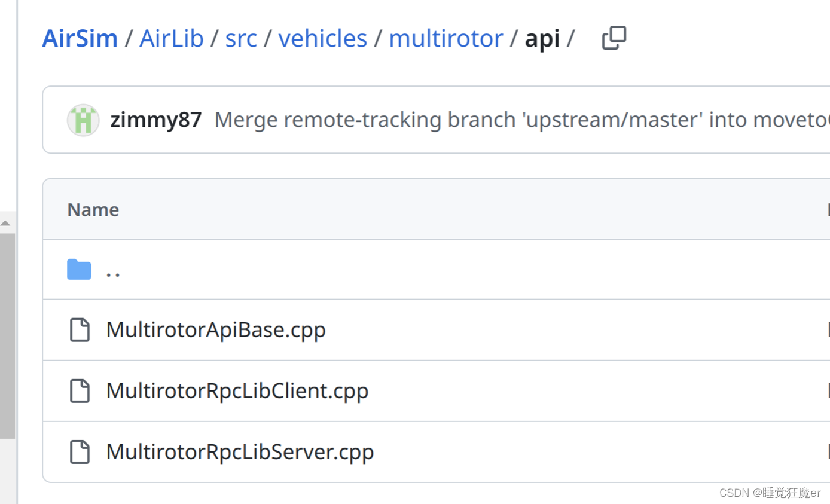Screen dimensions: 830x504
Task: Click the vertical scrollbar thumb
Action: pyautogui.click(x=7, y=335)
